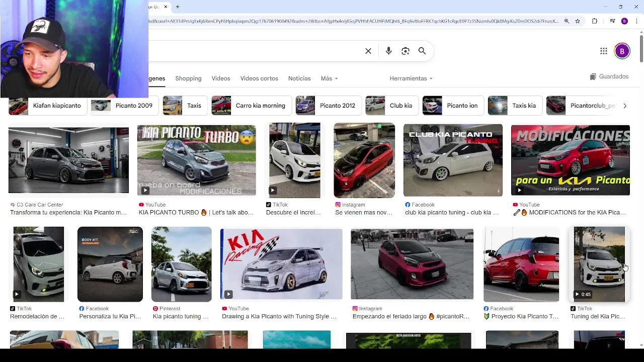This screenshot has width=644, height=362.
Task: Open the MODIFICACIONES para un Kia Picanto thumbnail
Action: pyautogui.click(x=571, y=160)
